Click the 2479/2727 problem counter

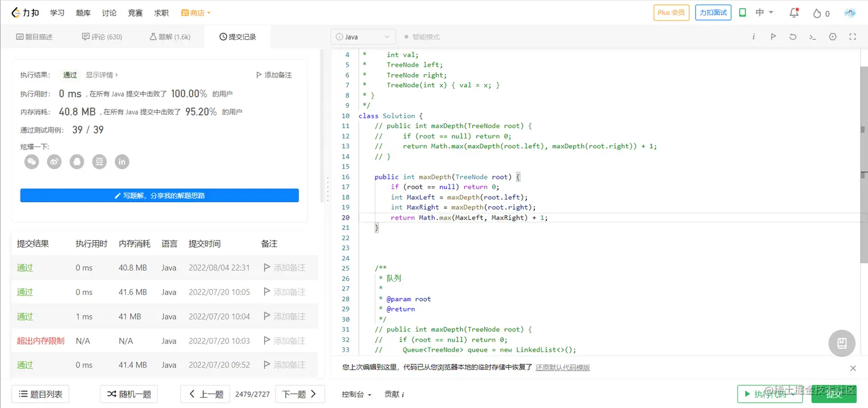(x=253, y=394)
